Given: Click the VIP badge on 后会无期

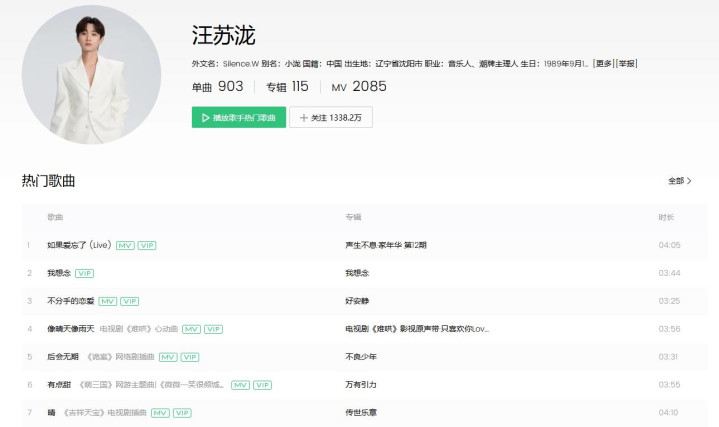Looking at the screenshot, I should tap(190, 357).
